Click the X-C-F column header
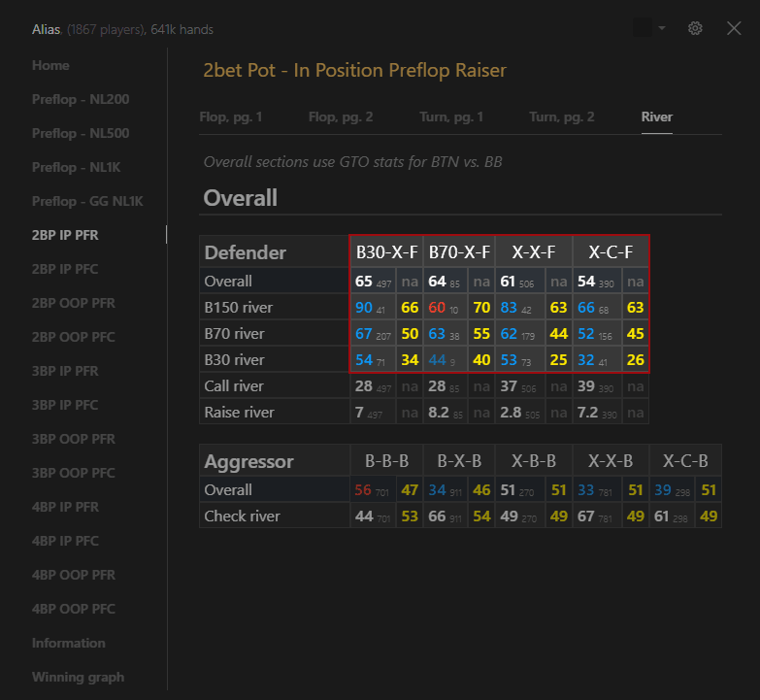 (x=611, y=252)
